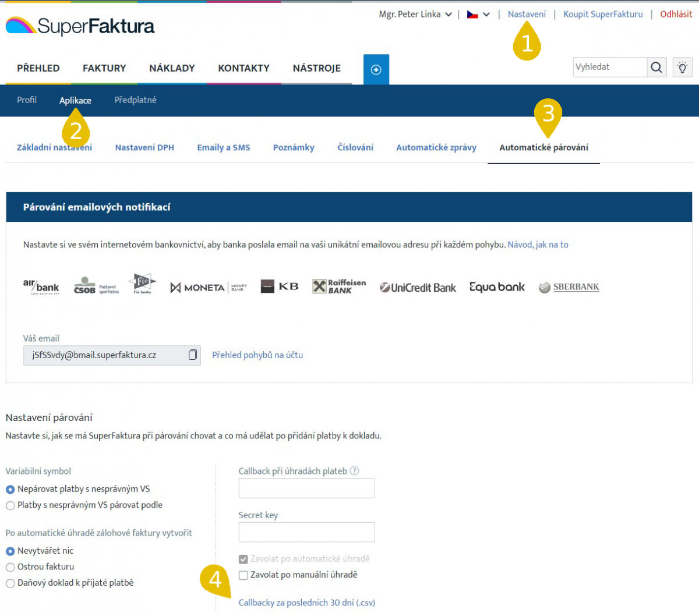Switch to the Aplikace submenu
The height and width of the screenshot is (616, 699).
[75, 101]
